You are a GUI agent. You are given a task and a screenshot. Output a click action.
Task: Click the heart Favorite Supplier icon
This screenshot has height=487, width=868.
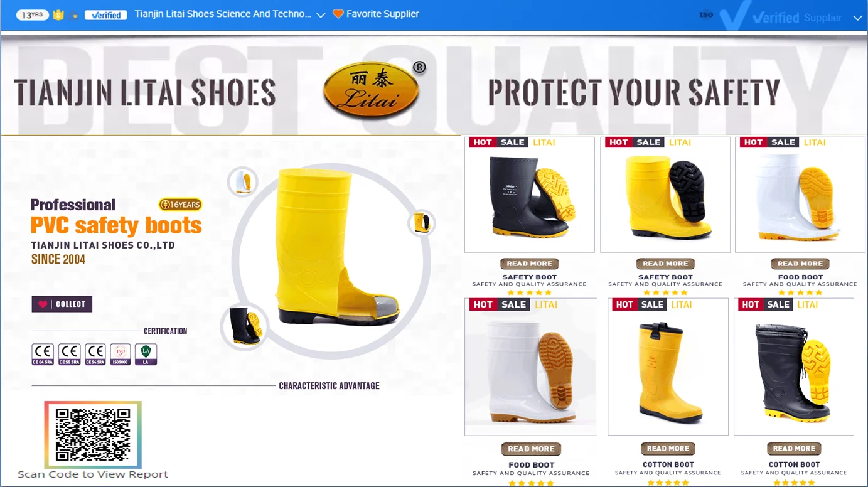(338, 14)
